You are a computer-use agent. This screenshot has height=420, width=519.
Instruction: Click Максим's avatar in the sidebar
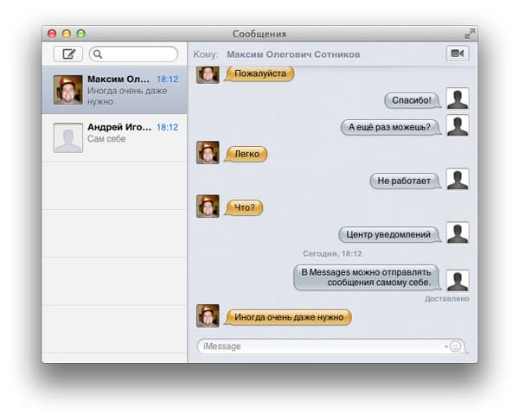tap(68, 90)
